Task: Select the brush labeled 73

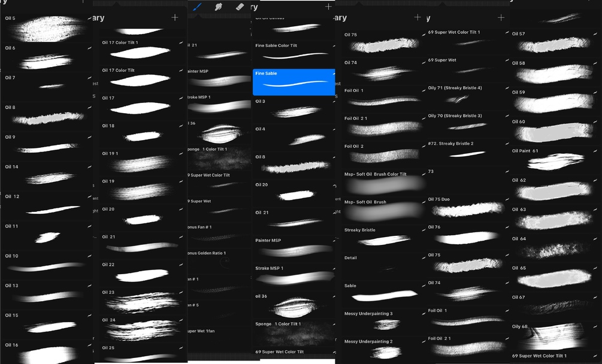Action: [x=468, y=180]
